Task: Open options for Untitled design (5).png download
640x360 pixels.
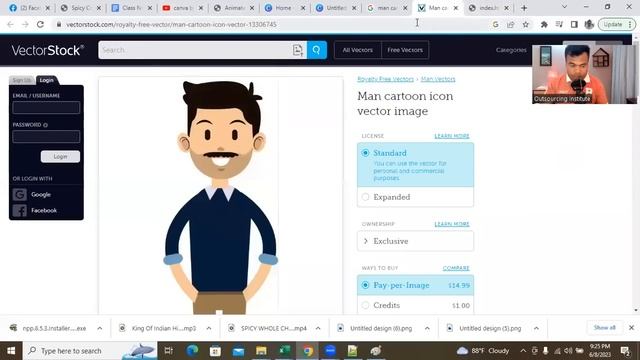Action: tap(536, 328)
